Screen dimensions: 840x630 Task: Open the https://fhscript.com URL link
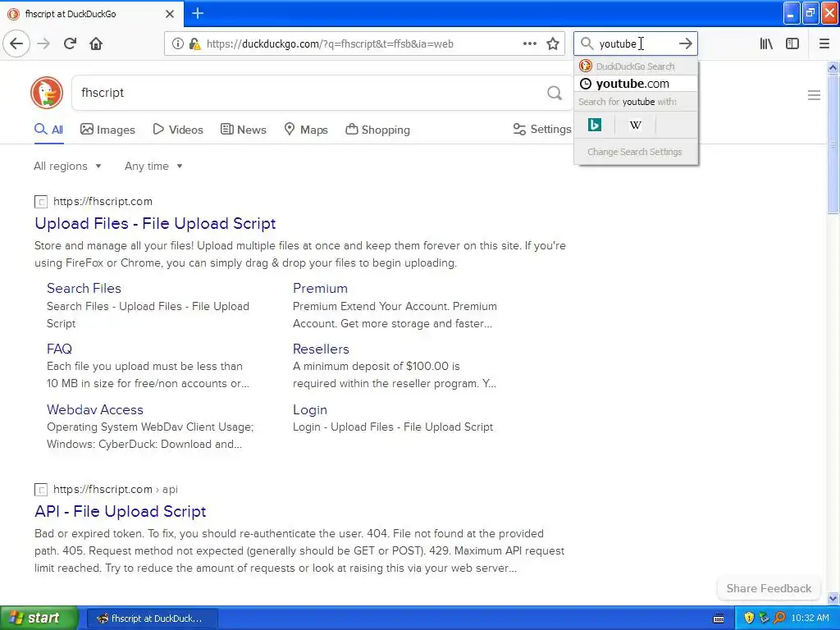(x=103, y=202)
